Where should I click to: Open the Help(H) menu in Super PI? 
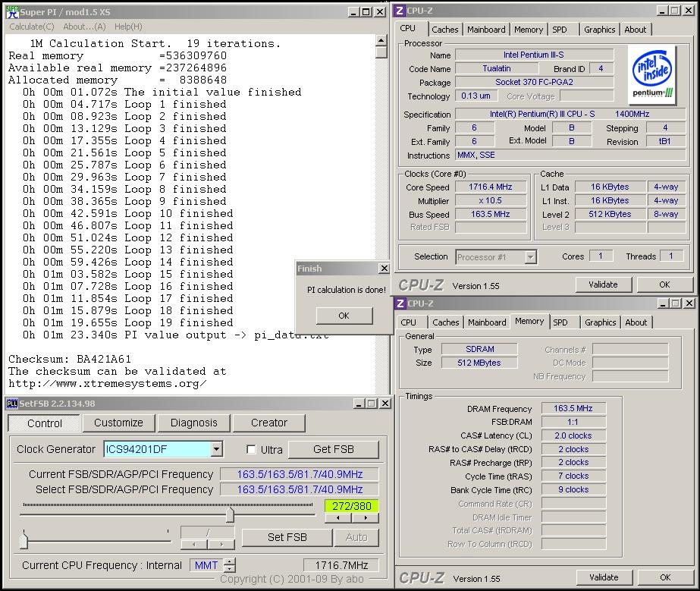(128, 27)
